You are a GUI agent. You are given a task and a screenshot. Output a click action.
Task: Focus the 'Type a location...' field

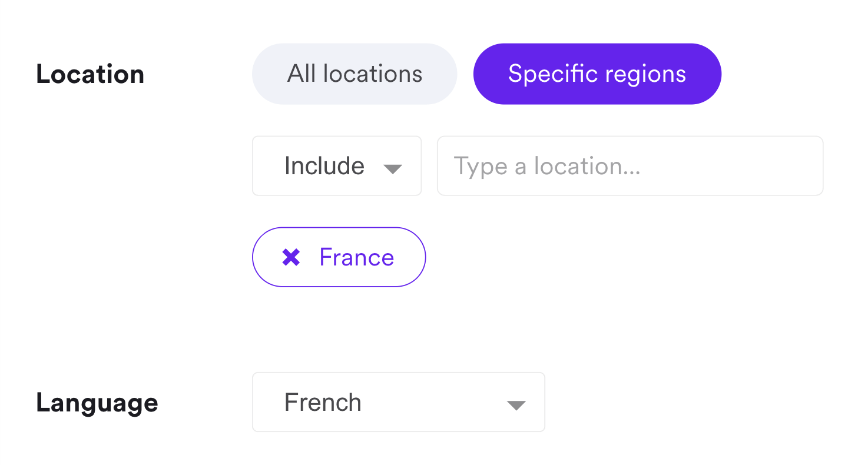point(630,166)
